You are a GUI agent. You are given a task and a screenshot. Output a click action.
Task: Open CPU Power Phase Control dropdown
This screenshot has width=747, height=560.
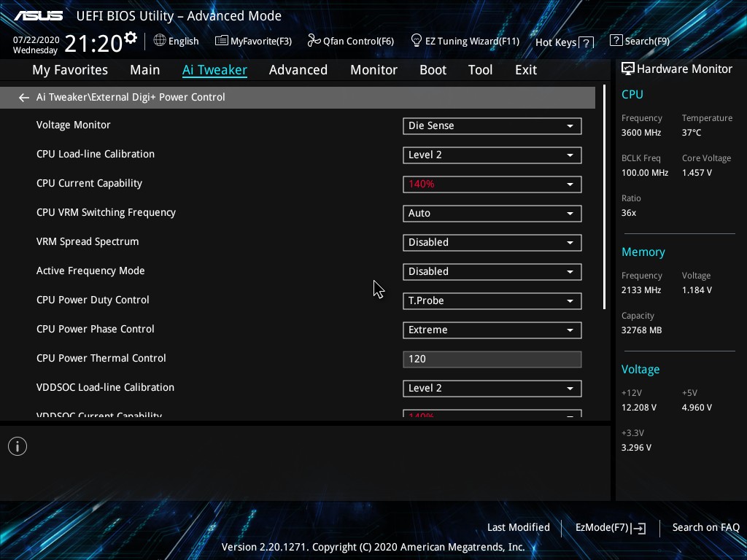tap(492, 330)
